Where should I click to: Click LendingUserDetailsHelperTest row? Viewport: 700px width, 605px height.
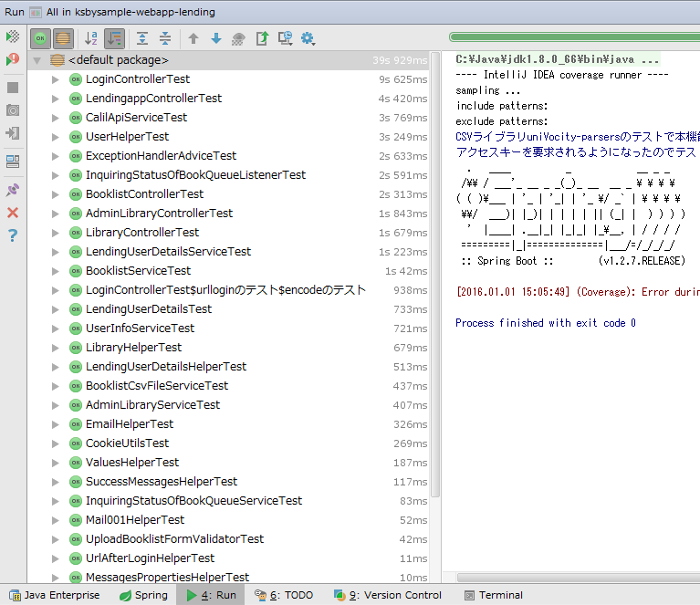coord(227,367)
